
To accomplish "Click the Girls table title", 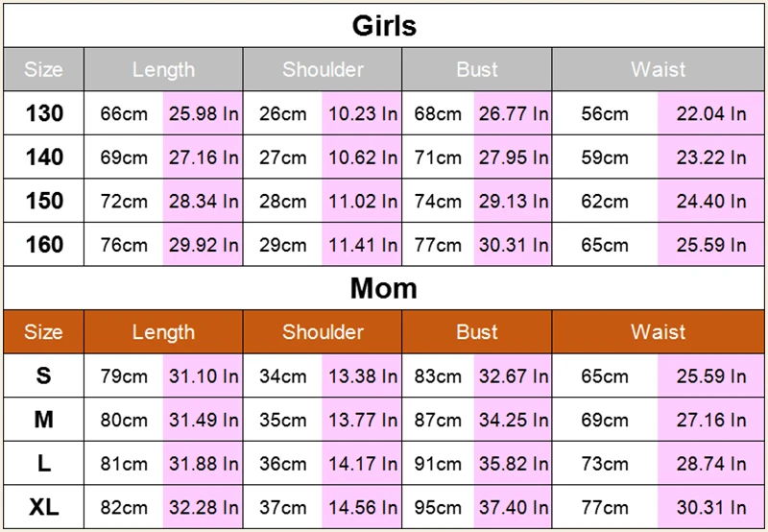I will (x=384, y=26).
